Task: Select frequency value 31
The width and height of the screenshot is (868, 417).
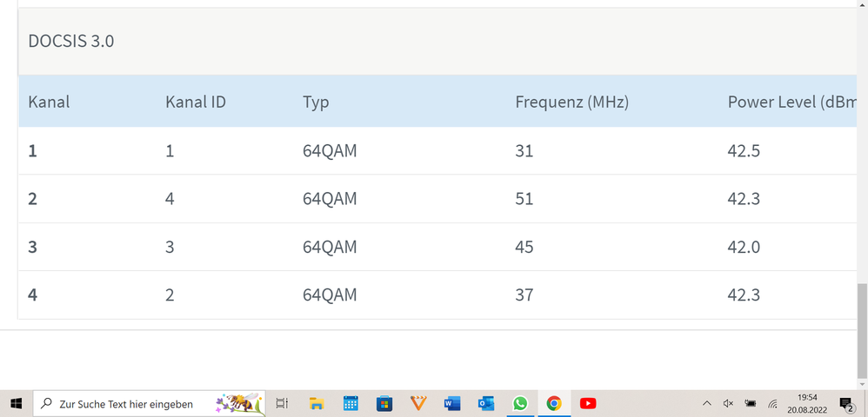Action: point(524,151)
